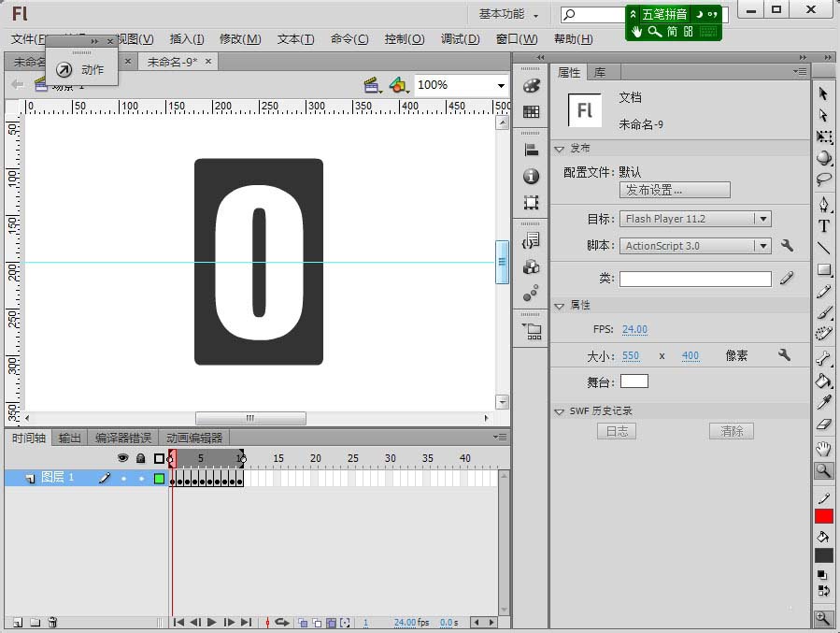Switch to the 动画编辑器 tab
Viewport: 840px width, 633px height.
tap(194, 438)
